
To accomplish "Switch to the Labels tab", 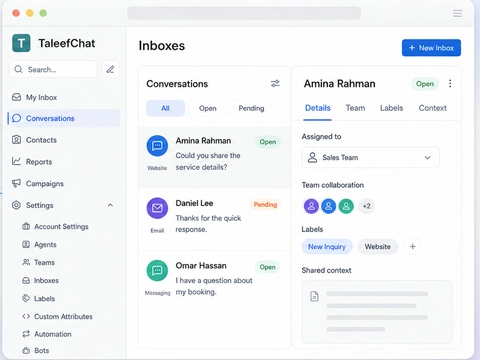I will (391, 108).
